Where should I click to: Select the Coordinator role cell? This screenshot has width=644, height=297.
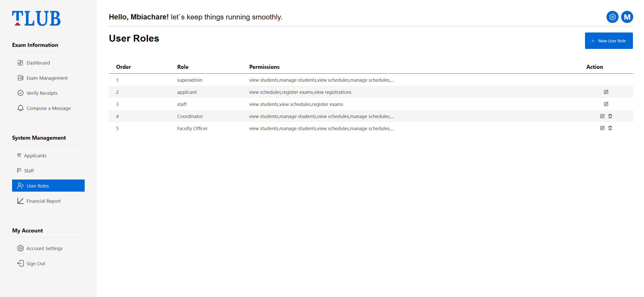[x=190, y=116]
